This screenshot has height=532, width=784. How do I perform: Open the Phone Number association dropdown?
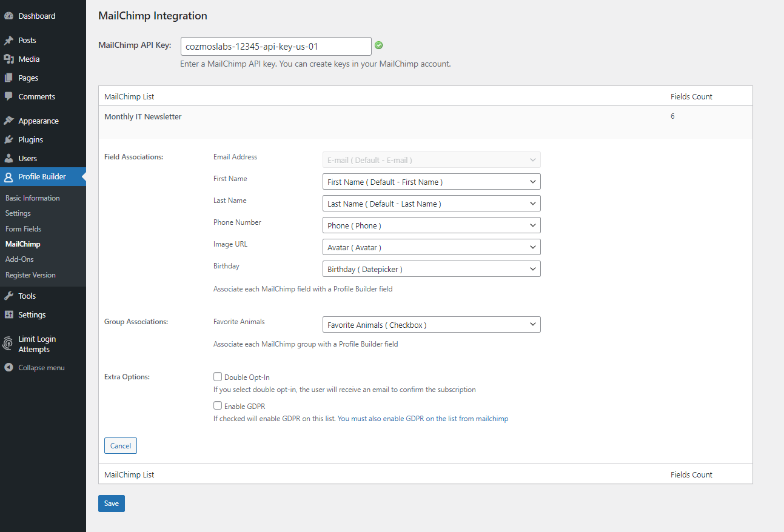tap(431, 225)
